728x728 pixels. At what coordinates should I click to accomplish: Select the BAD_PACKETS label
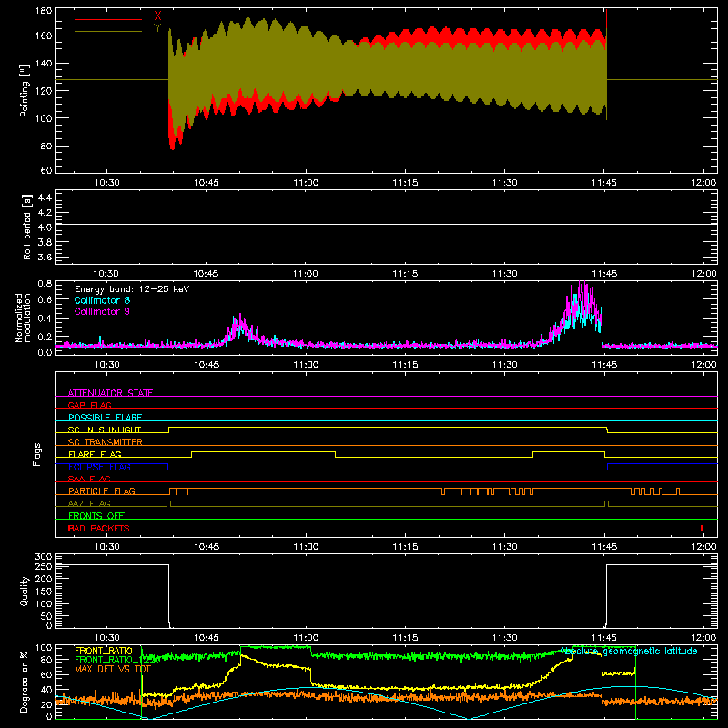(x=99, y=528)
